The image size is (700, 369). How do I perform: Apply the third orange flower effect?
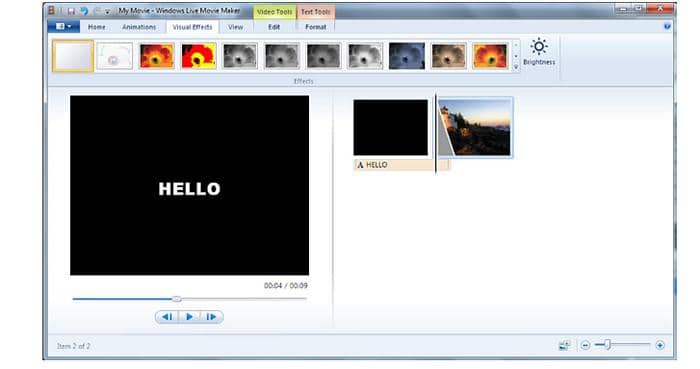[157, 56]
